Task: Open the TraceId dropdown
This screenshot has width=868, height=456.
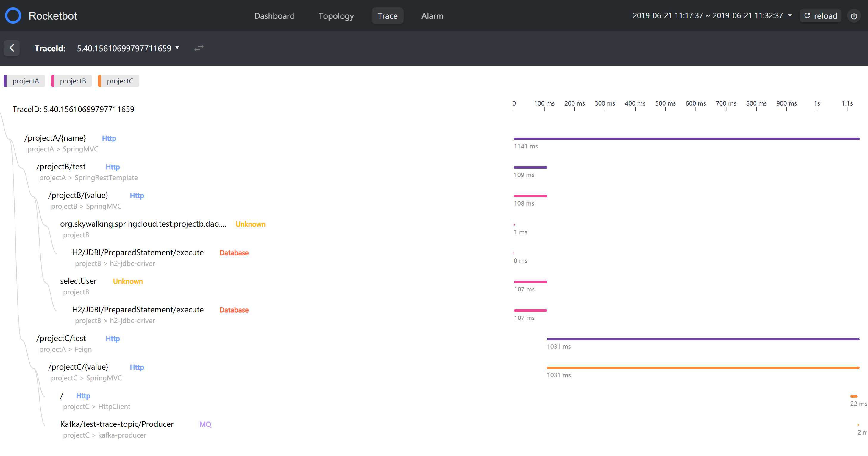Action: 127,48
